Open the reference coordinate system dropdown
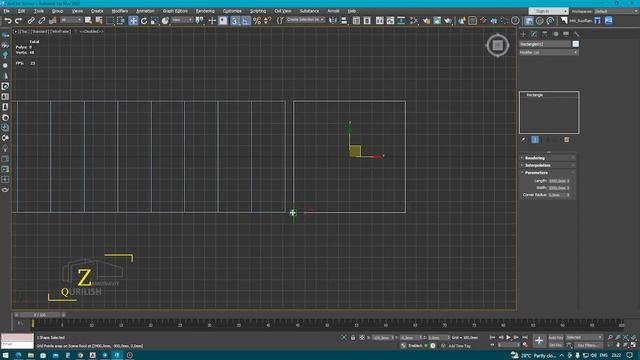Screen dimensions: 640x360 tap(182, 20)
